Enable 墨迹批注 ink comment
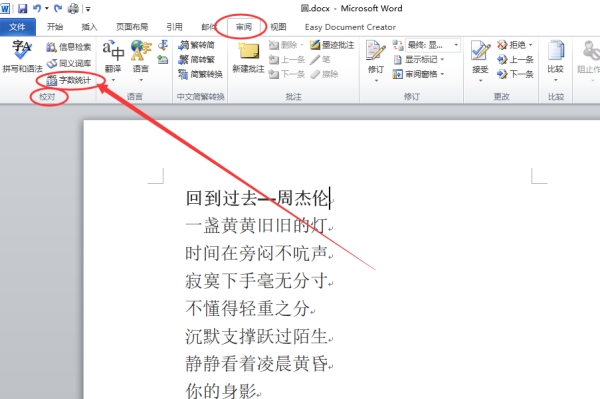Screen dimensions: 600x399 pyautogui.click(x=332, y=45)
